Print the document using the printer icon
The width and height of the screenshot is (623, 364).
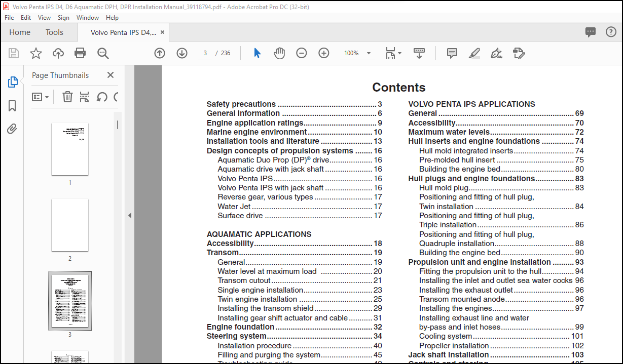point(80,53)
